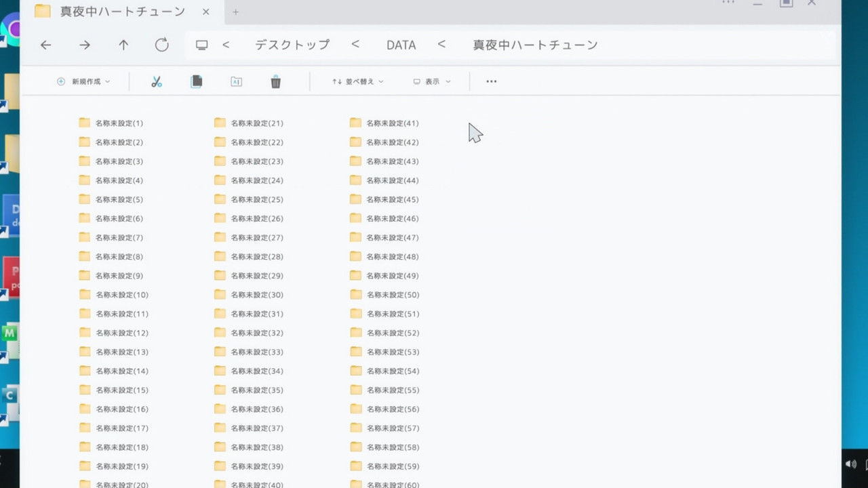Image resolution: width=868 pixels, height=488 pixels.
Task: Select the folder 名称未設定(30)
Action: click(256, 295)
